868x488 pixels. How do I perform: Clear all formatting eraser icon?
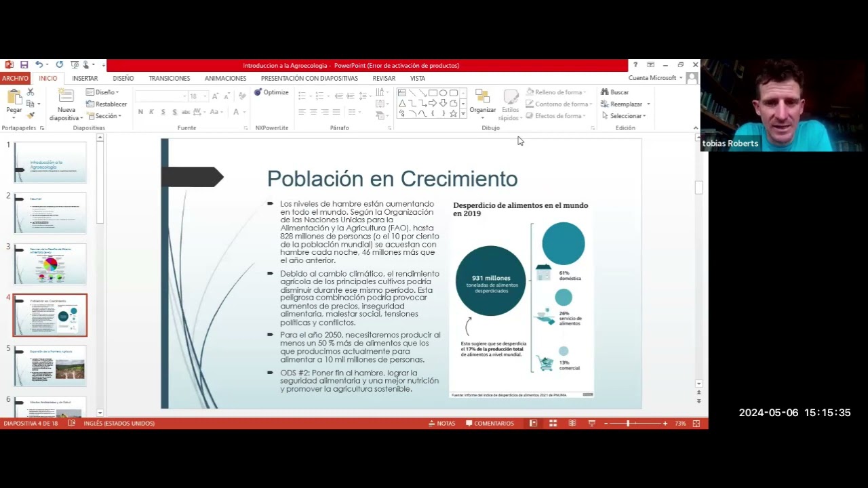pyautogui.click(x=241, y=96)
